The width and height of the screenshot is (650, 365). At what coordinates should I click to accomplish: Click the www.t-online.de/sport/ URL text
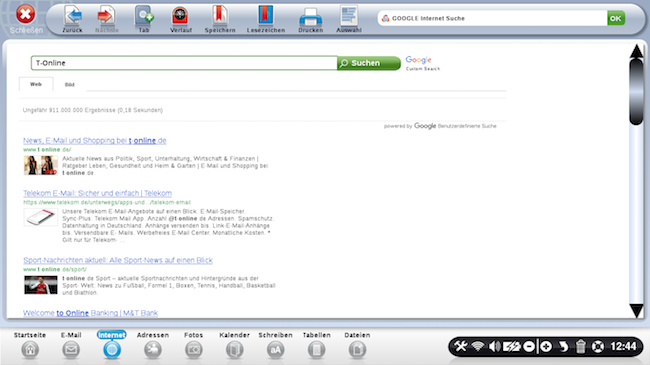(x=55, y=269)
